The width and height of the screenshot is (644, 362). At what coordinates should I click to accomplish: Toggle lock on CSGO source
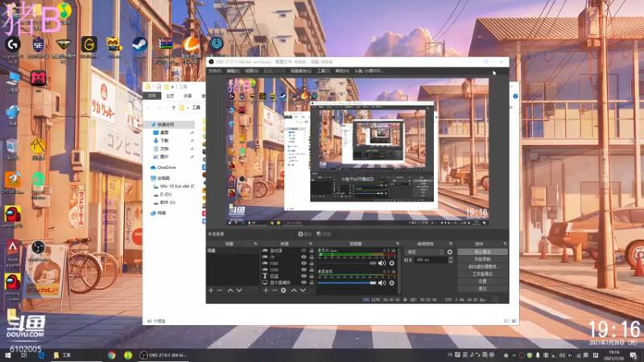pos(312,269)
